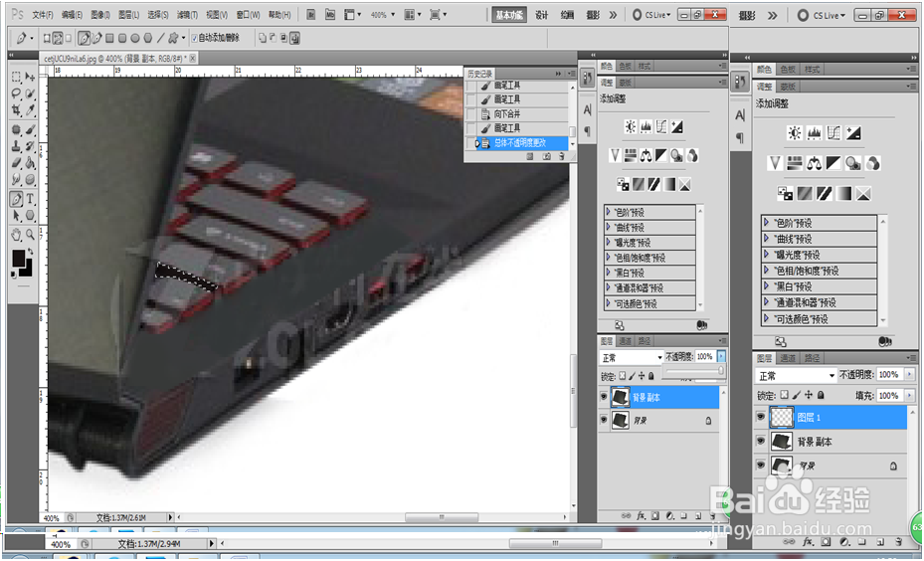
Task: Add Levels adjustment in left window
Action: tap(647, 126)
